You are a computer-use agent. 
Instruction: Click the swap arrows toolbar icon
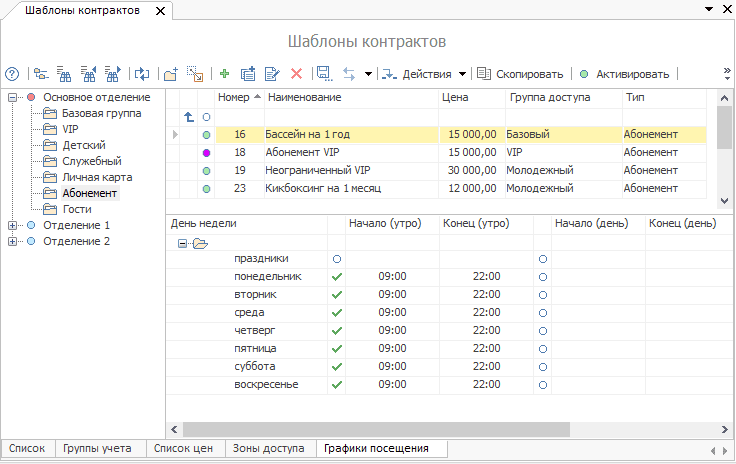349,74
